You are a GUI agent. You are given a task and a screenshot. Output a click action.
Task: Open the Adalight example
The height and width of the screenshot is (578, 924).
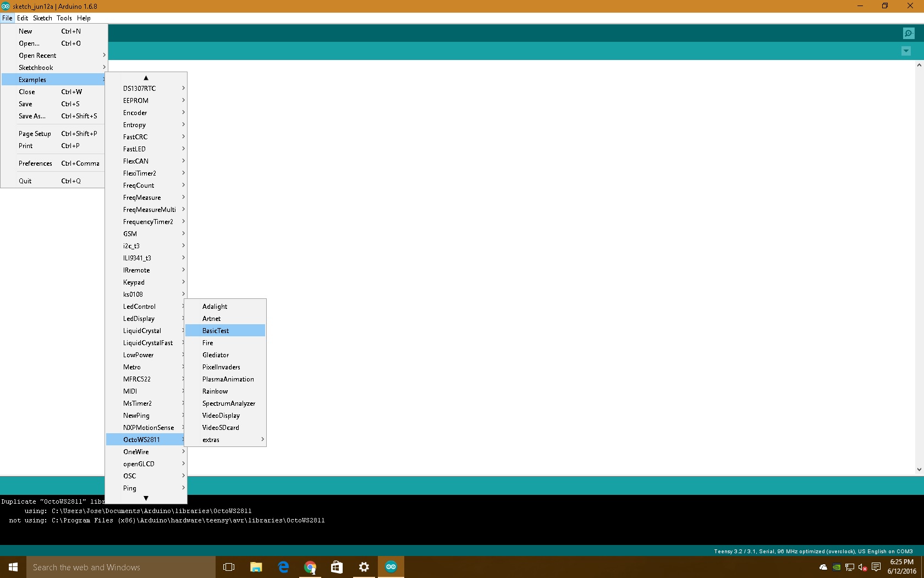coord(226,307)
